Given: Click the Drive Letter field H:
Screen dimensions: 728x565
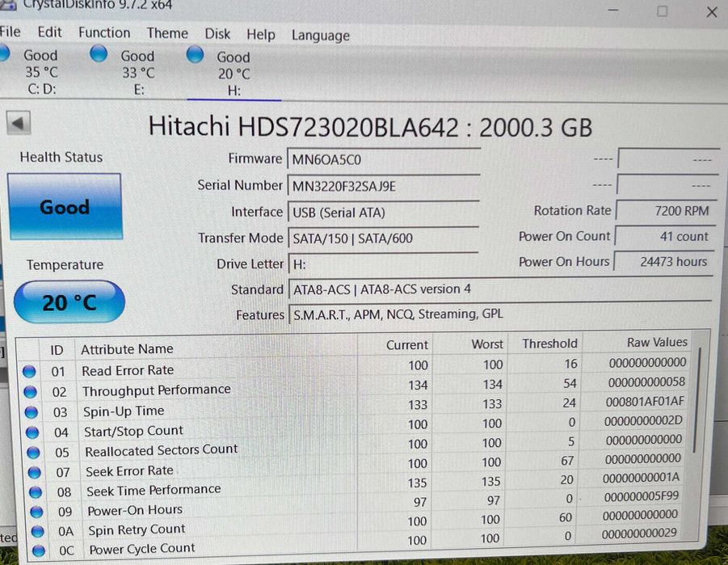Looking at the screenshot, I should point(384,264).
